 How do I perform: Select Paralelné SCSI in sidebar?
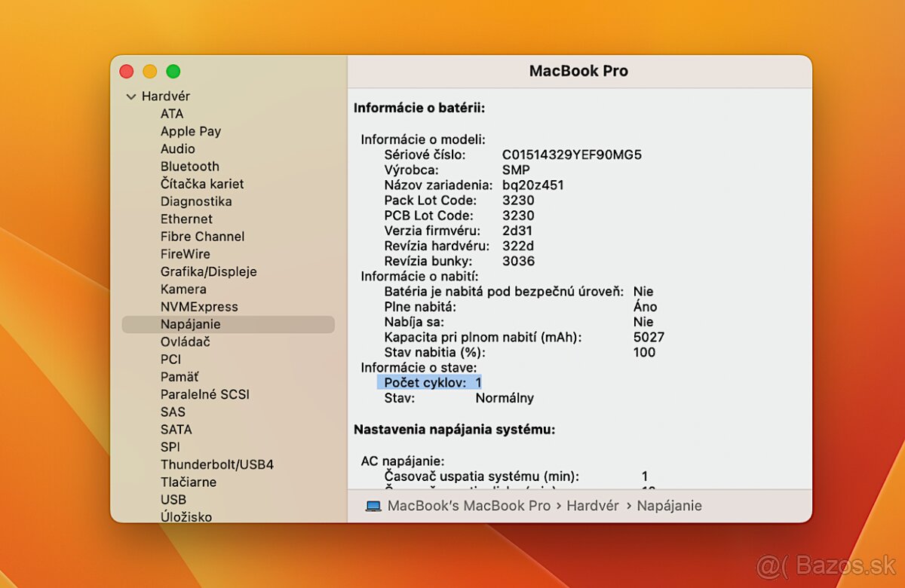click(x=205, y=394)
